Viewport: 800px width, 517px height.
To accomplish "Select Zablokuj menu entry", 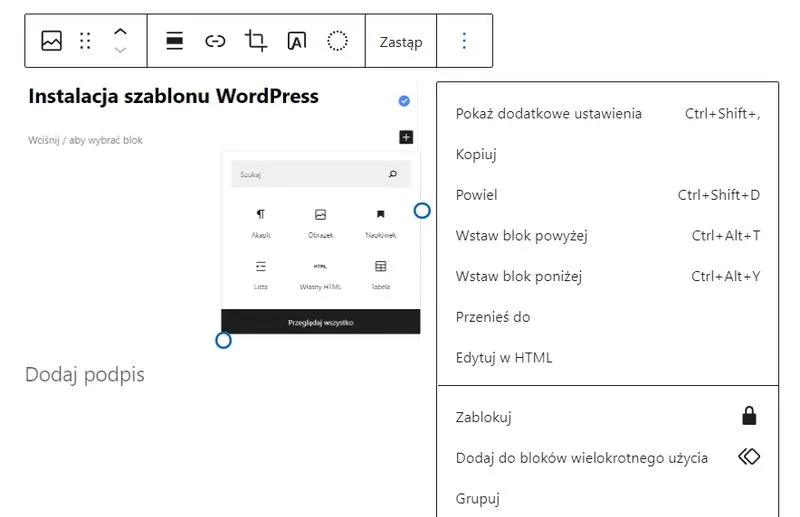I will point(608,417).
